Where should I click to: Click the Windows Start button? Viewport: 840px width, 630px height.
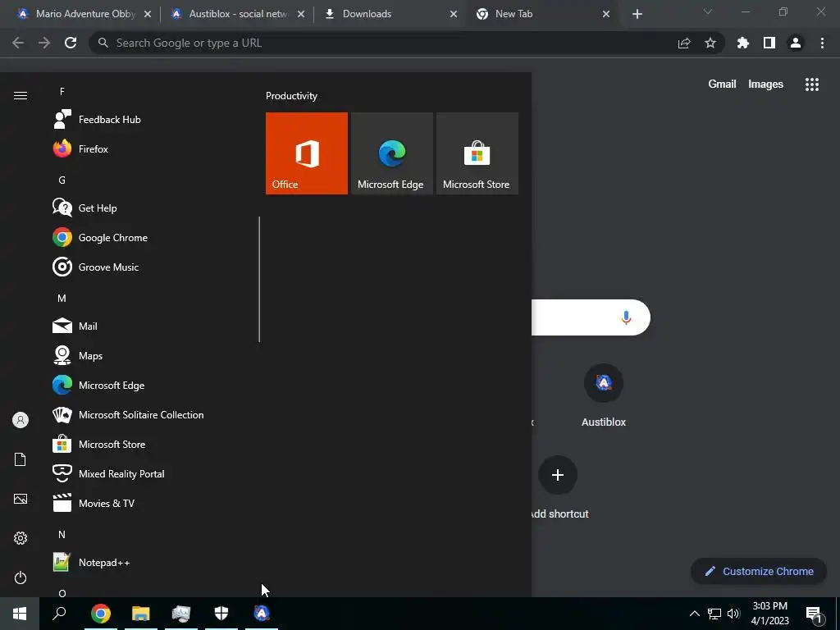[20, 614]
